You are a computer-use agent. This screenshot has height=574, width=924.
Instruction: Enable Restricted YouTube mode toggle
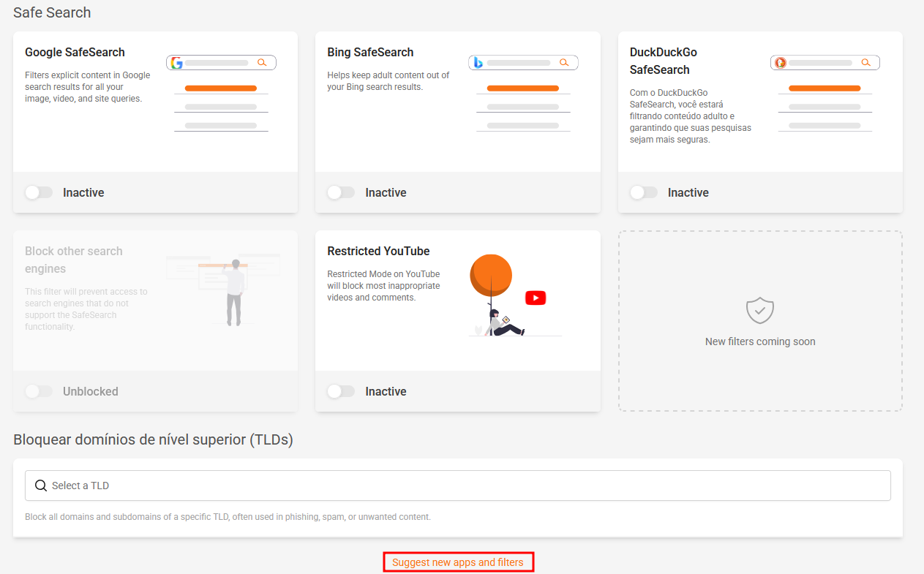coord(341,391)
